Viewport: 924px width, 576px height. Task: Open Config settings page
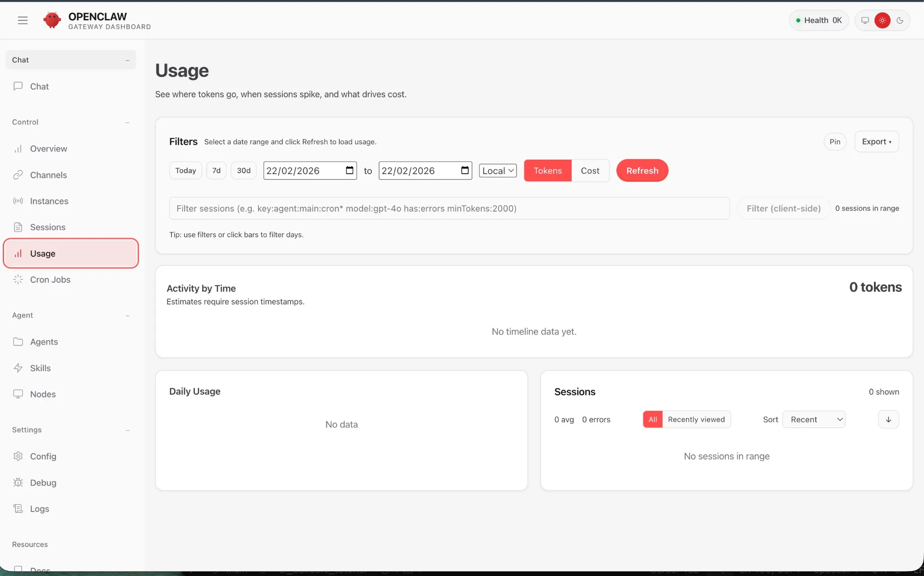(x=71, y=456)
